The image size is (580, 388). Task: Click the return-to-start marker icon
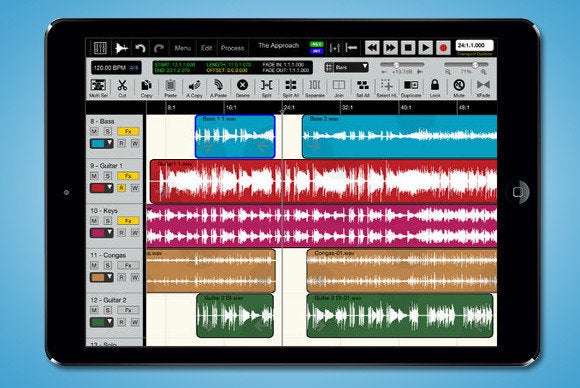351,48
